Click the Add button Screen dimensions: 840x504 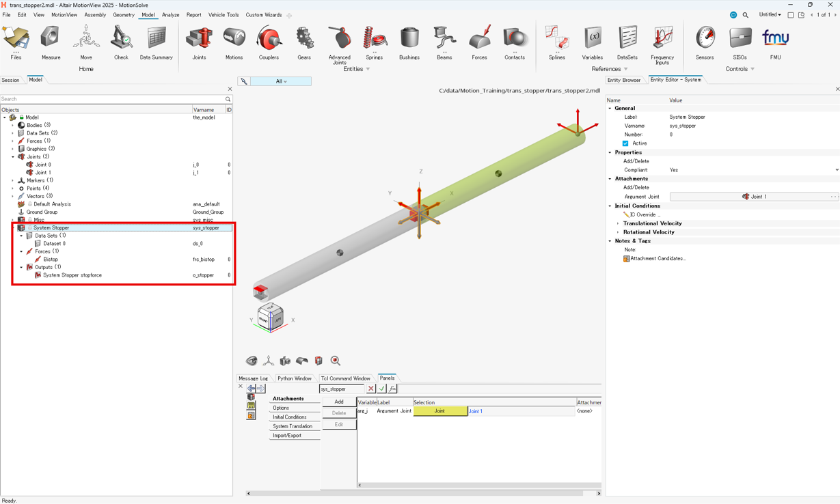339,402
